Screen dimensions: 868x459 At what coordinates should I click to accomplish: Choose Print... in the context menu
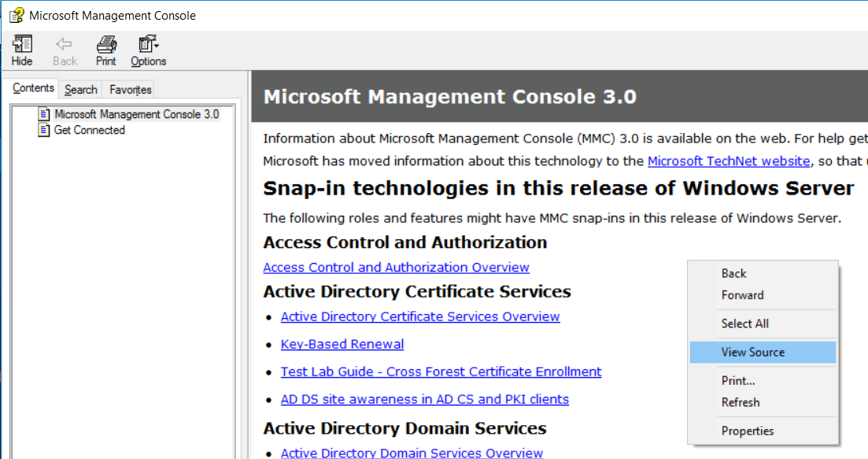coord(763,381)
